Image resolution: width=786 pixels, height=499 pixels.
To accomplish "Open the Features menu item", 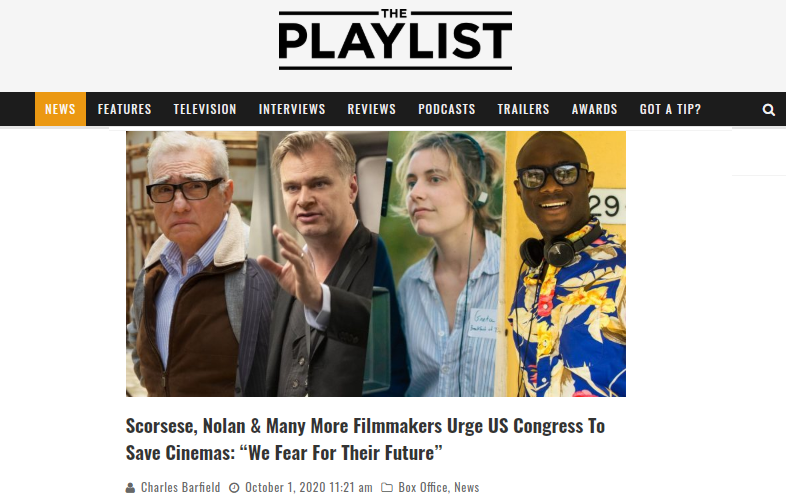I will tap(124, 109).
